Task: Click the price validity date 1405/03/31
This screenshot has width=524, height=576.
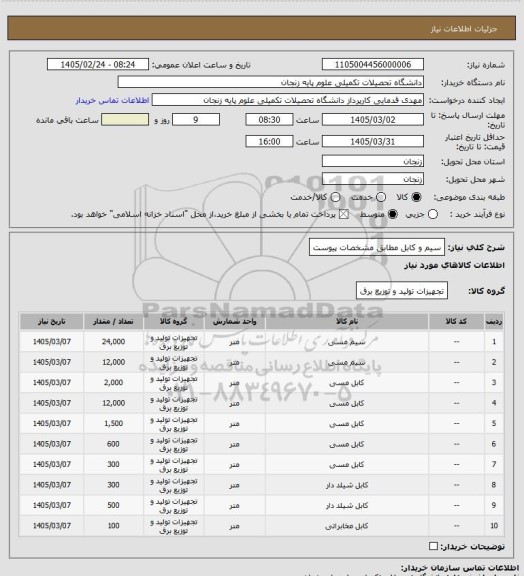Action: (373, 141)
